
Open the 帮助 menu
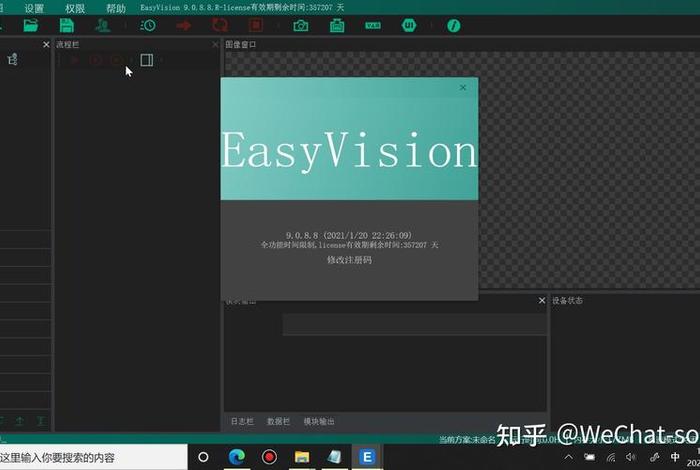[116, 8]
